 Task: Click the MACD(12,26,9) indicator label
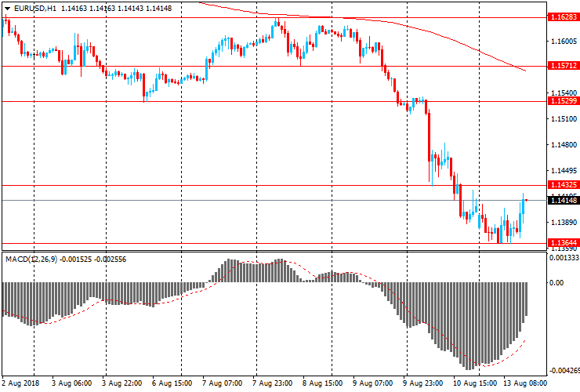(31, 260)
